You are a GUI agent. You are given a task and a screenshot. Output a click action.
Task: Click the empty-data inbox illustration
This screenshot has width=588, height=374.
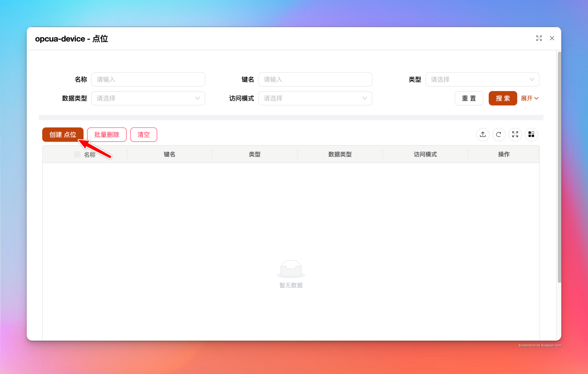point(291,269)
